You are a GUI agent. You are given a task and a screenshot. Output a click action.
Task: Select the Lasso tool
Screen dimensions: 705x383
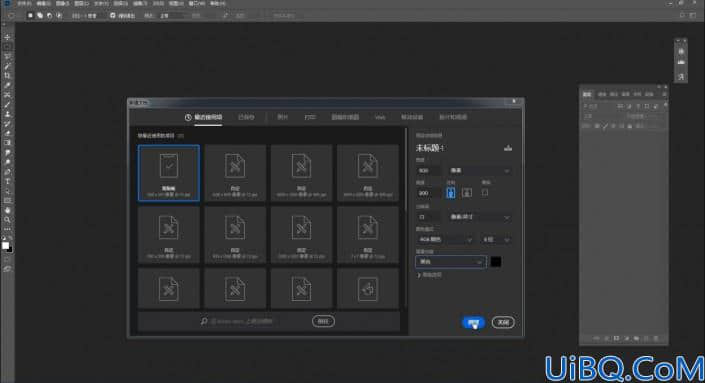[x=7, y=57]
